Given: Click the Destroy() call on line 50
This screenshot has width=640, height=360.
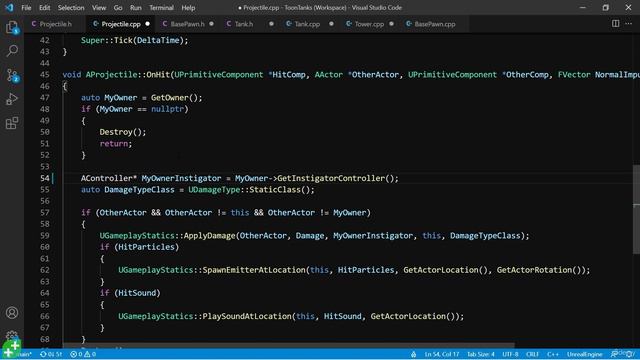Looking at the screenshot, I should click(122, 132).
